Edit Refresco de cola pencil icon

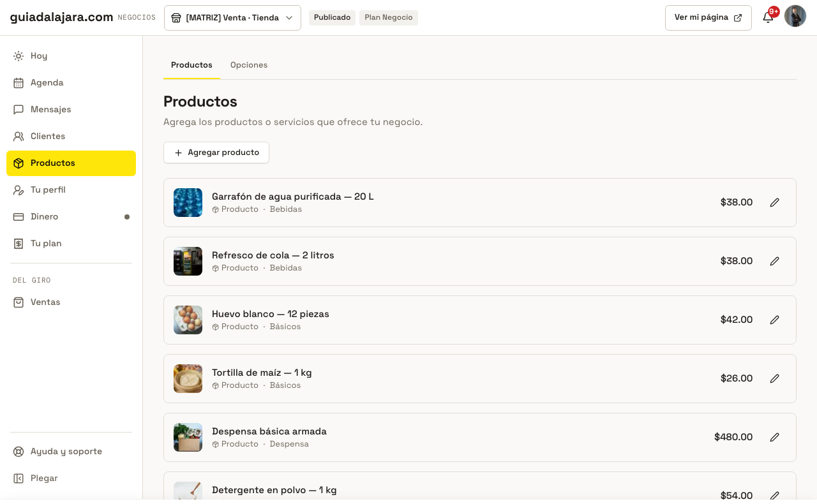point(775,261)
